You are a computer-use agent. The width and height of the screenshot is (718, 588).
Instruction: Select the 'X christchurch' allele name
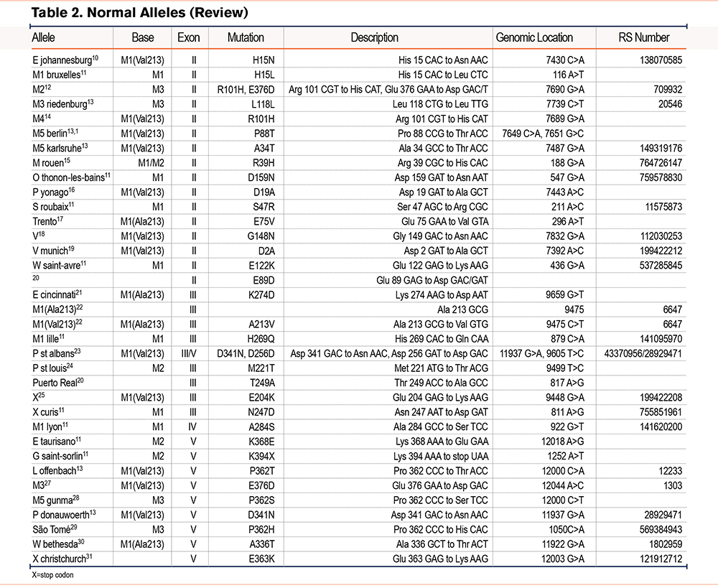(x=59, y=559)
